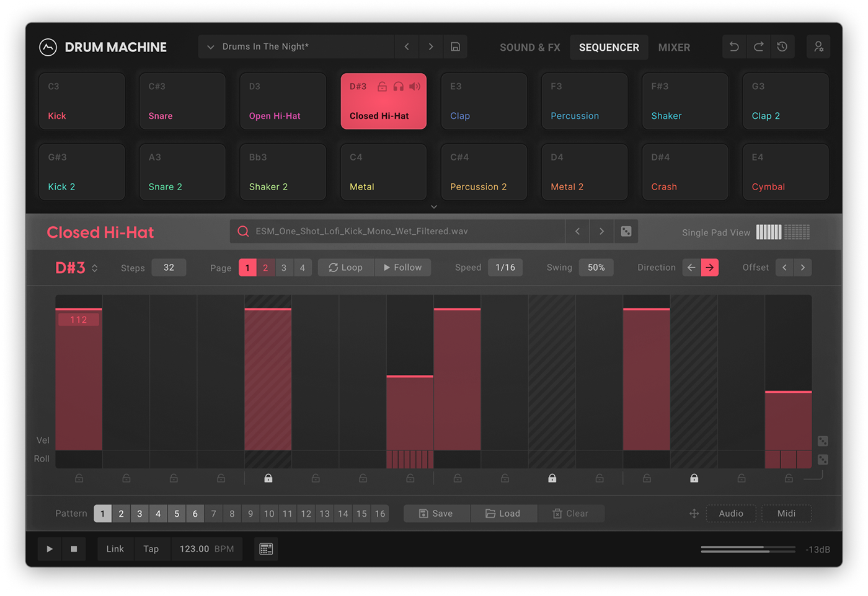
Task: Unlock the locked step via its padlock icon
Action: coord(268,478)
